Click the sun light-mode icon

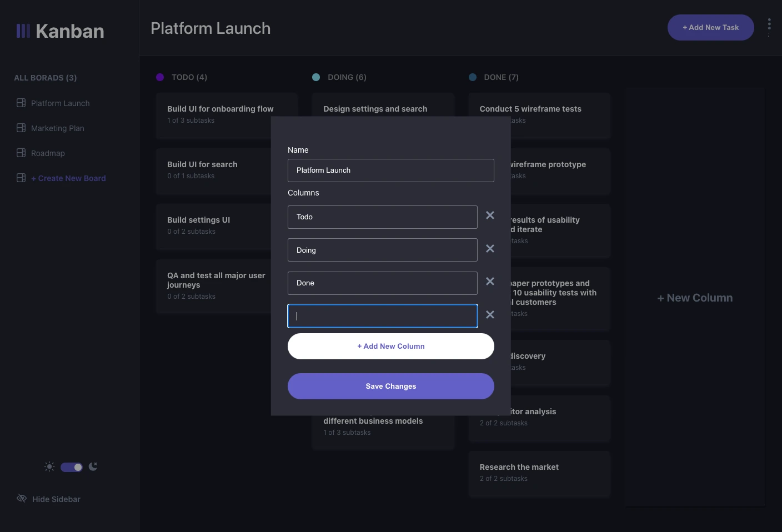coord(49,466)
